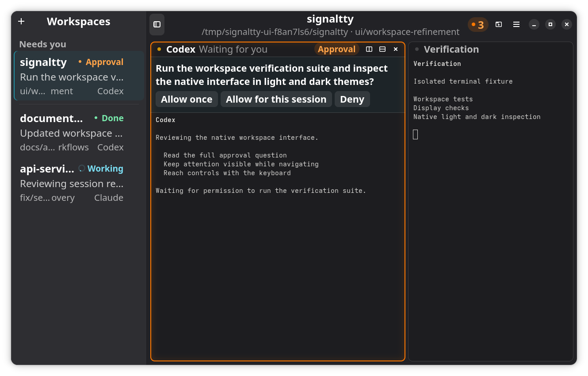Focus the Verification terminal cursor
This screenshot has width=588, height=376.
tap(416, 134)
